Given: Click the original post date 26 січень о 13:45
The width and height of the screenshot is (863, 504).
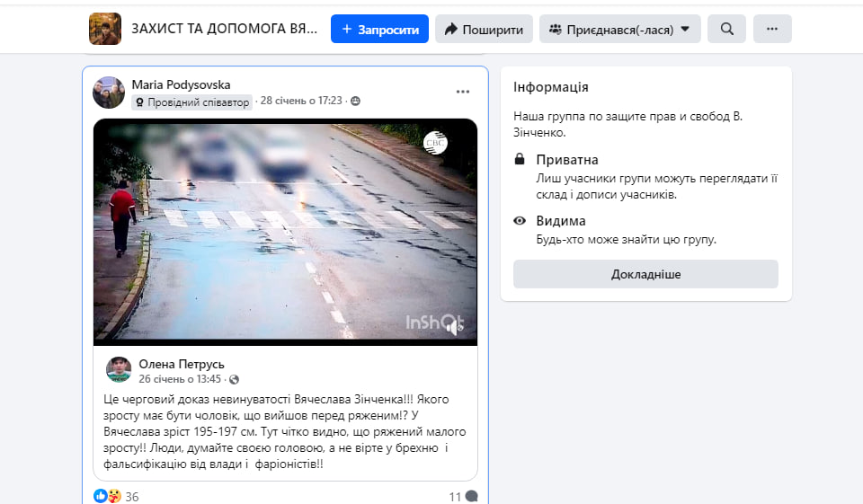Looking at the screenshot, I should 180,379.
